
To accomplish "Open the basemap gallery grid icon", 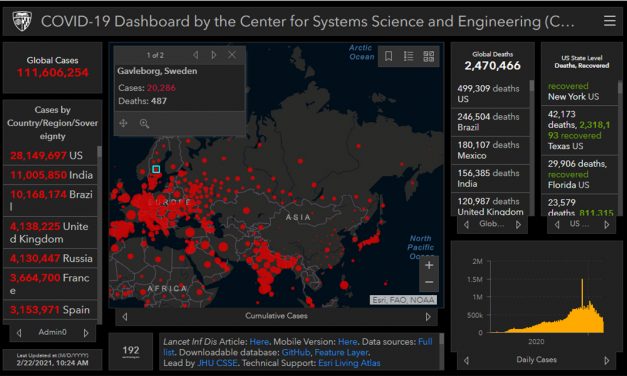I will tap(429, 56).
